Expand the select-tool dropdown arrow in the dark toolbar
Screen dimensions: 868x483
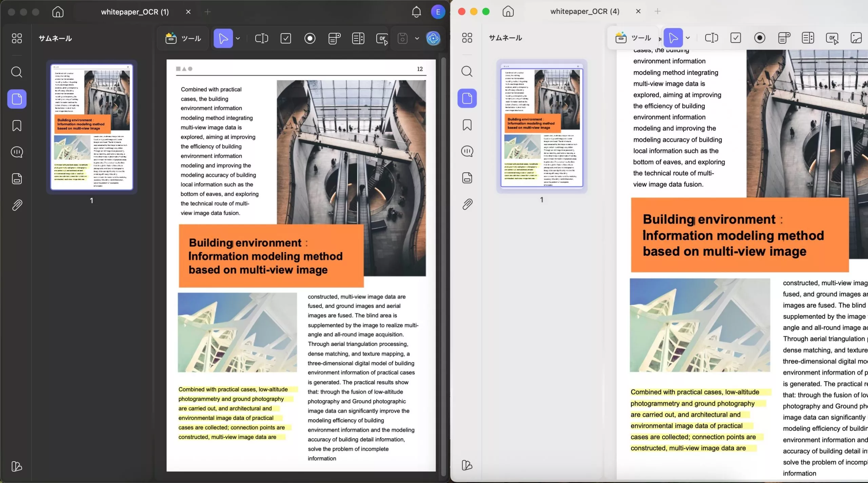(238, 39)
